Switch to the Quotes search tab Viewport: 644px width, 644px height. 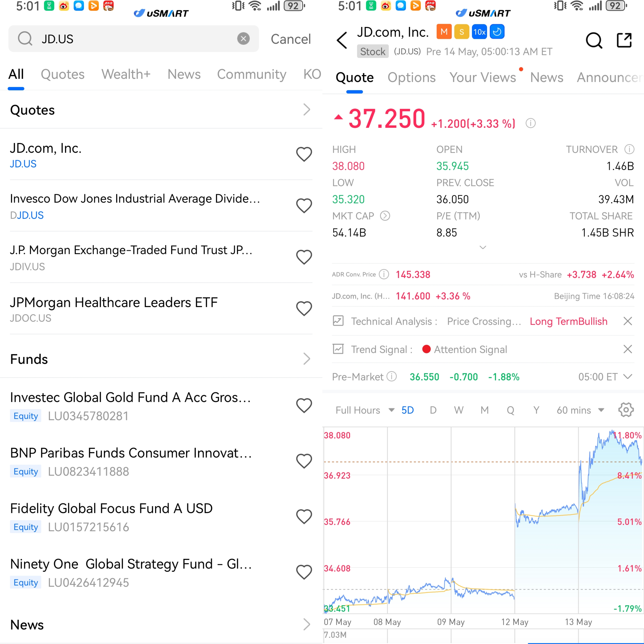63,74
